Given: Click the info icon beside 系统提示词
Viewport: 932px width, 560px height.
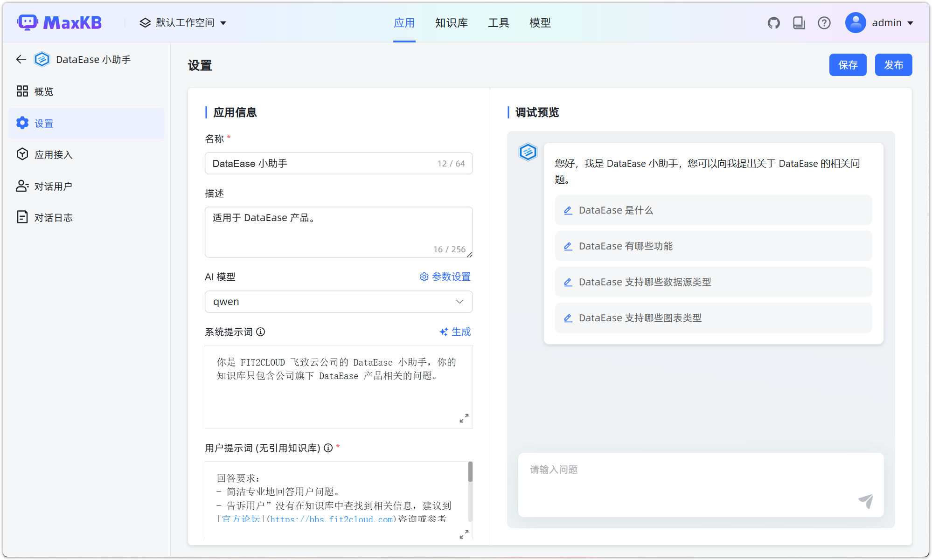Looking at the screenshot, I should 261,332.
